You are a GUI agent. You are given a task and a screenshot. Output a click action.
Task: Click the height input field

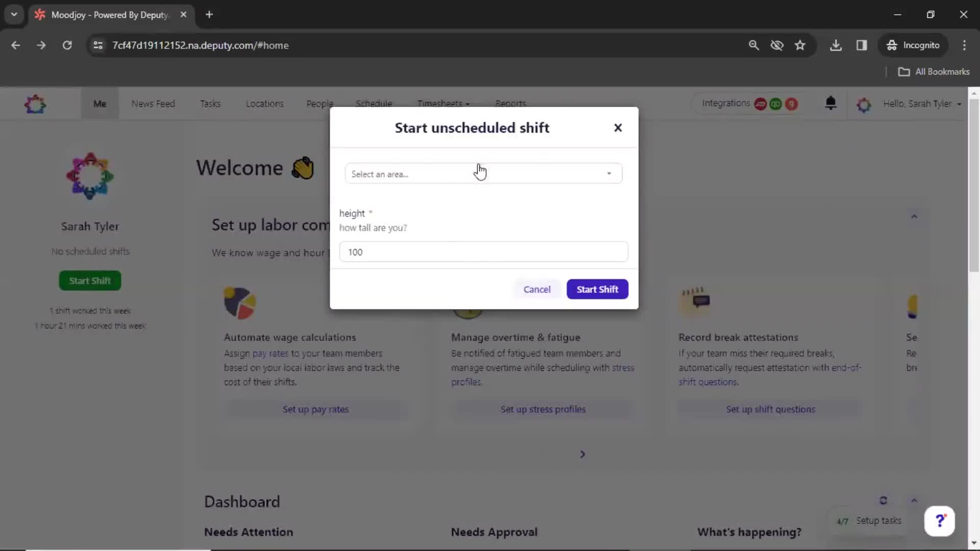point(483,252)
